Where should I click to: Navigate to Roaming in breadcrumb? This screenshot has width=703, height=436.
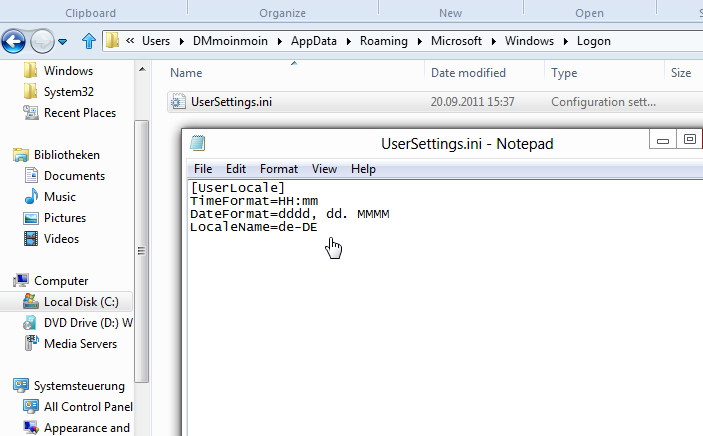384,41
